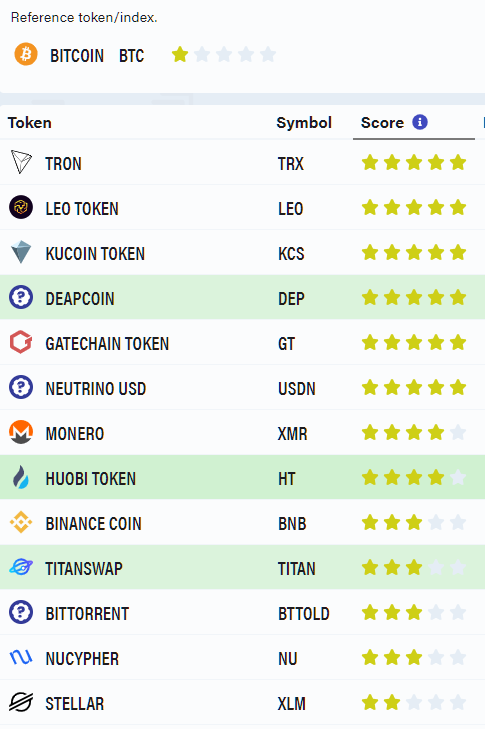Click the Bitcoin logo icon
This screenshot has width=485, height=729.
[x=26, y=54]
